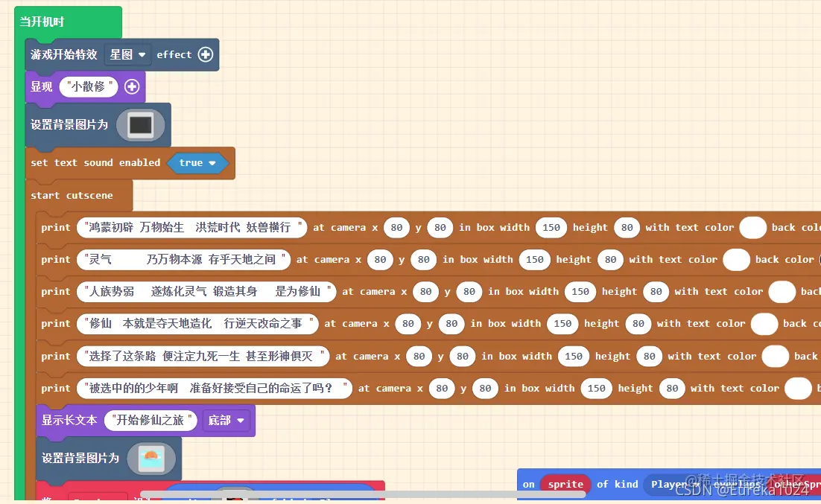Click the text color swatch in the first print block
The height and width of the screenshot is (504, 821).
pos(752,227)
